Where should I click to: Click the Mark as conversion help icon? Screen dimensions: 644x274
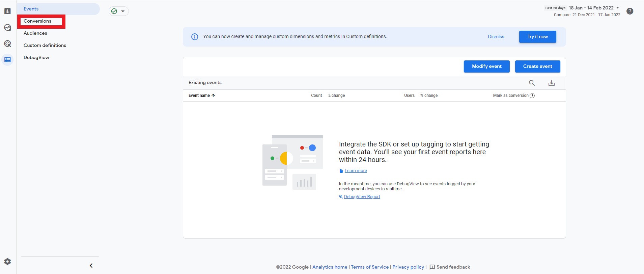click(x=532, y=95)
